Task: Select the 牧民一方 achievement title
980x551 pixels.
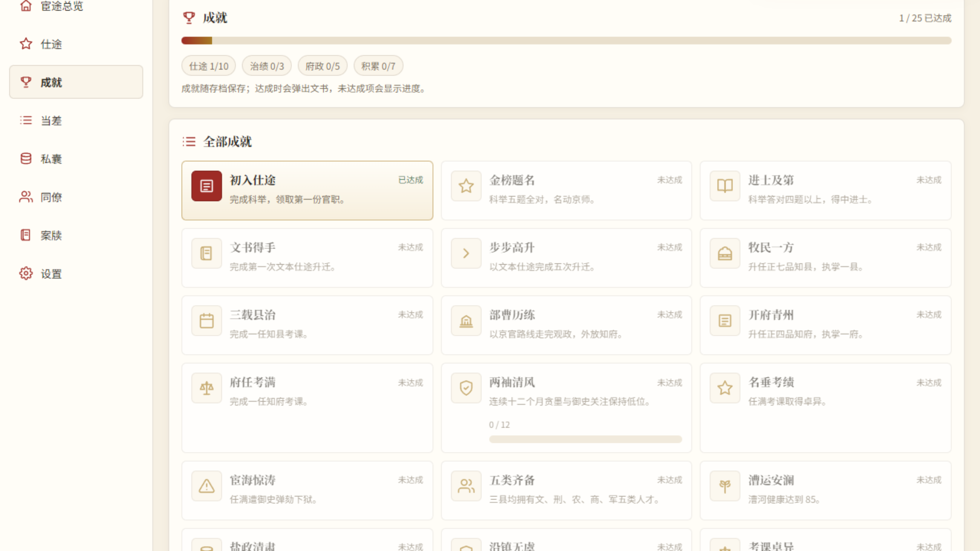Action: (x=771, y=247)
